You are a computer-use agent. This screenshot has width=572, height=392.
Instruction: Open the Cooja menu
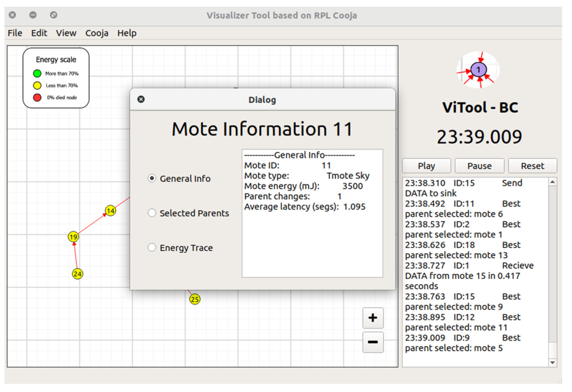click(x=97, y=33)
